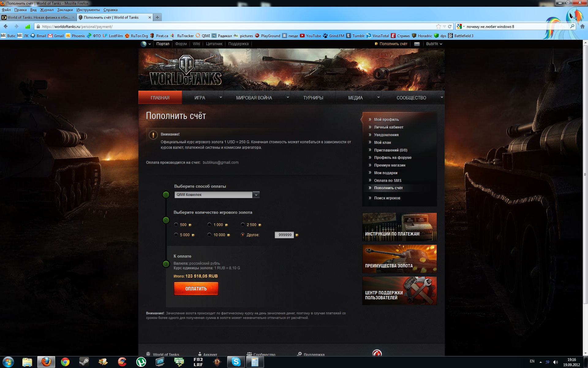Viewport: 588px width, 368px height.
Task: Open Поиск игроков sidebar link
Action: point(387,198)
